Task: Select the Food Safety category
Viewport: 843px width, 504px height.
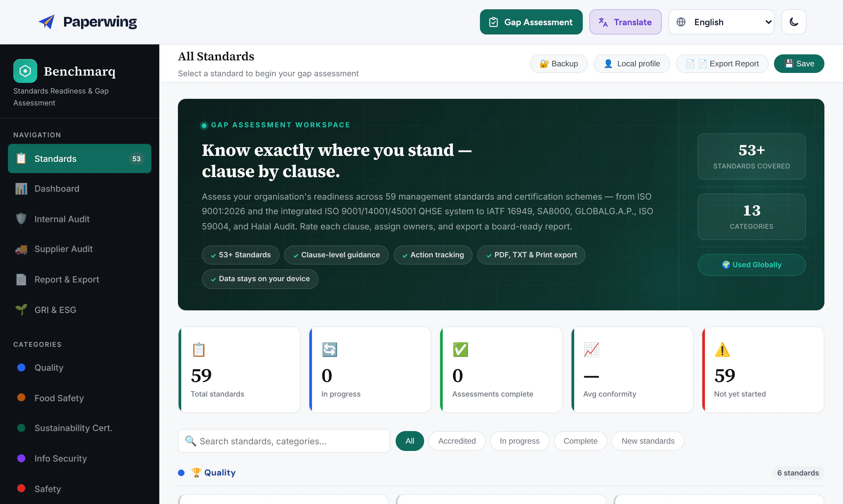Action: (80, 398)
